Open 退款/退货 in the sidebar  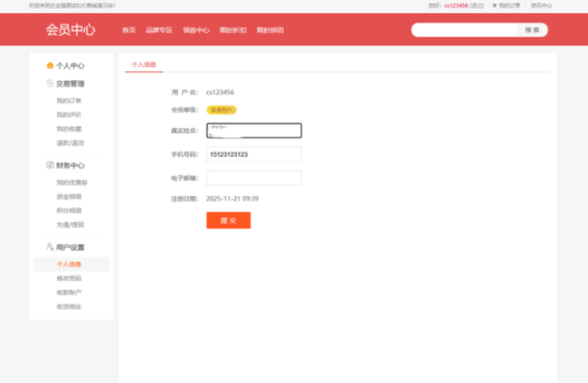click(x=71, y=143)
